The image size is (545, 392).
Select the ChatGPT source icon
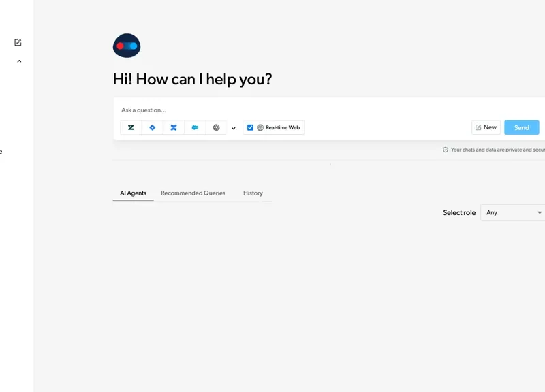pos(217,127)
